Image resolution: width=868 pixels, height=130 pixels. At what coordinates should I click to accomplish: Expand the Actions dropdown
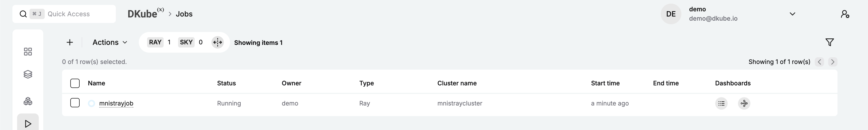click(x=110, y=42)
